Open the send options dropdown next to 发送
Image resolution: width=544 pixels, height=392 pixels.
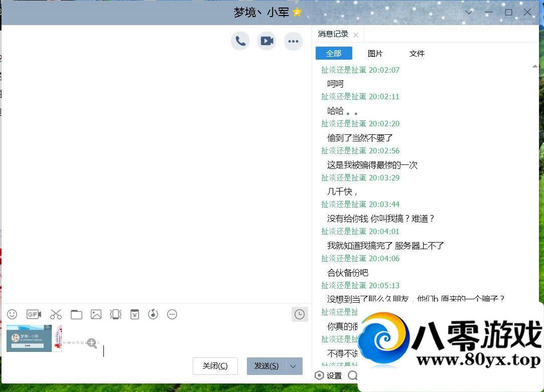(293, 366)
